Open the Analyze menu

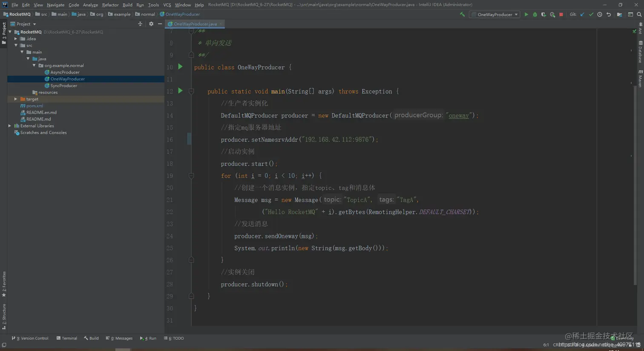click(x=90, y=5)
